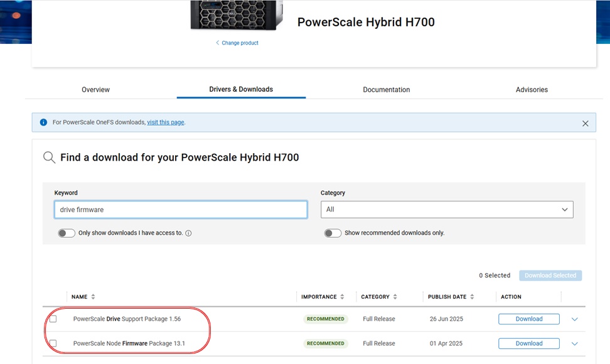Go to the Advisories tab

532,90
